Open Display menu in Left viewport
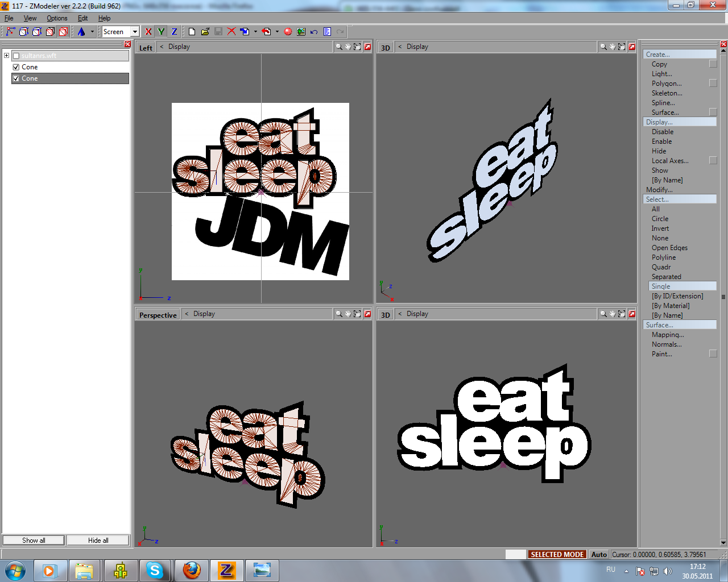Viewport: 728px width, 582px height. click(x=179, y=47)
